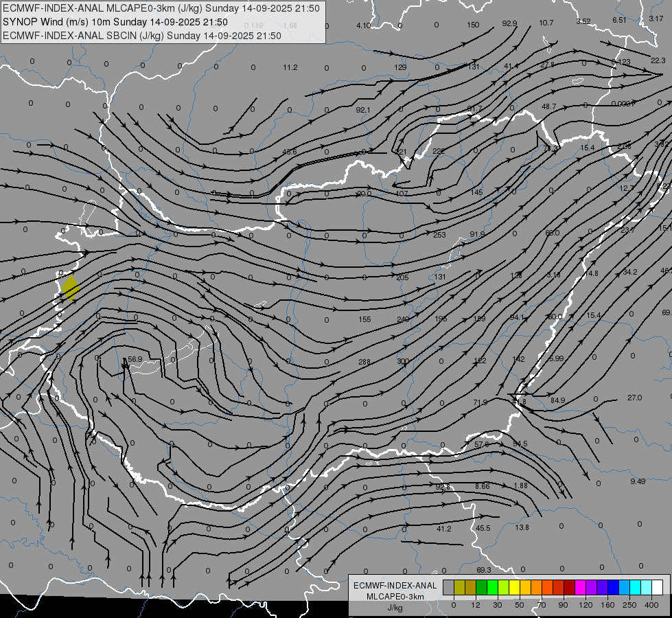Click the SBCIN header line
672x618 pixels.
point(142,36)
